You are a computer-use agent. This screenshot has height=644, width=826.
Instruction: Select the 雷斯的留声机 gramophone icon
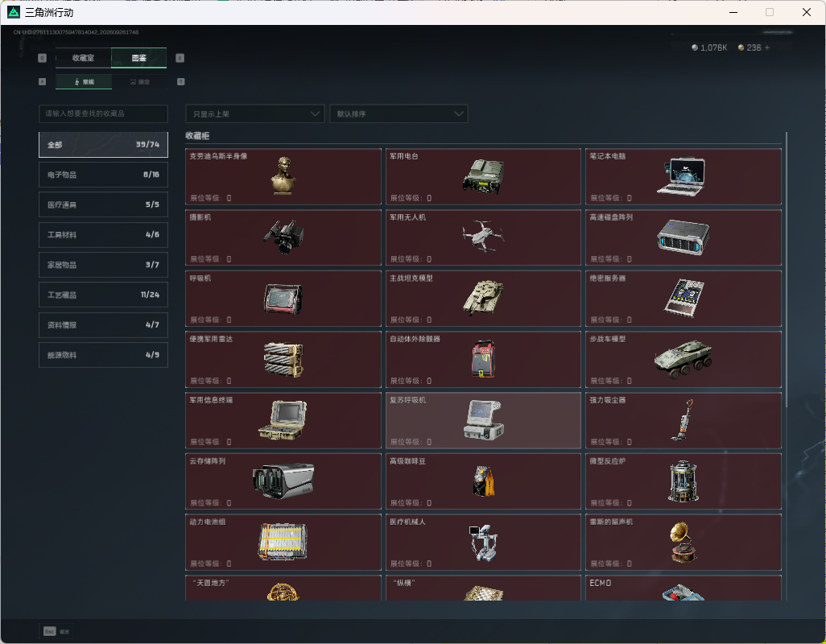pyautogui.click(x=684, y=543)
